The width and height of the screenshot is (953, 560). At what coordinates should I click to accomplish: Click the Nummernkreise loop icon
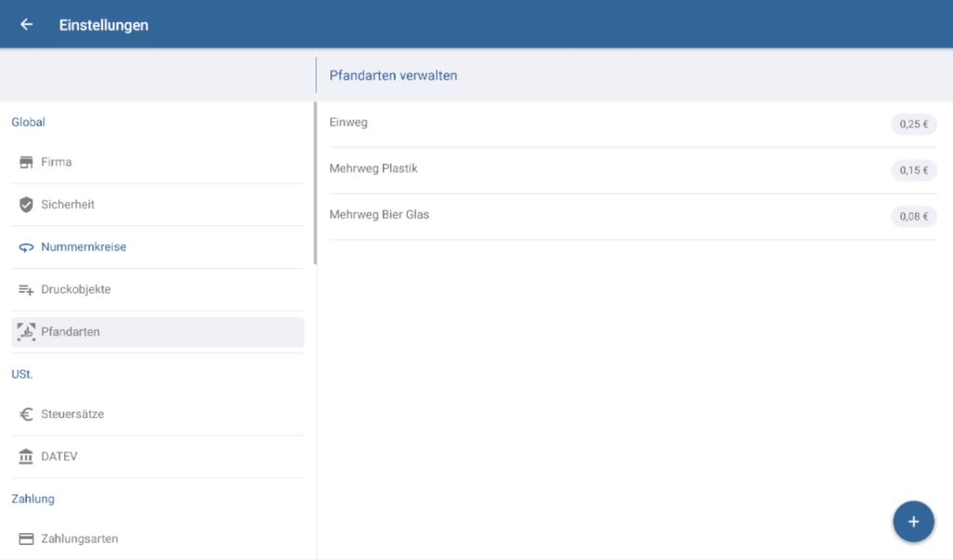point(26,247)
